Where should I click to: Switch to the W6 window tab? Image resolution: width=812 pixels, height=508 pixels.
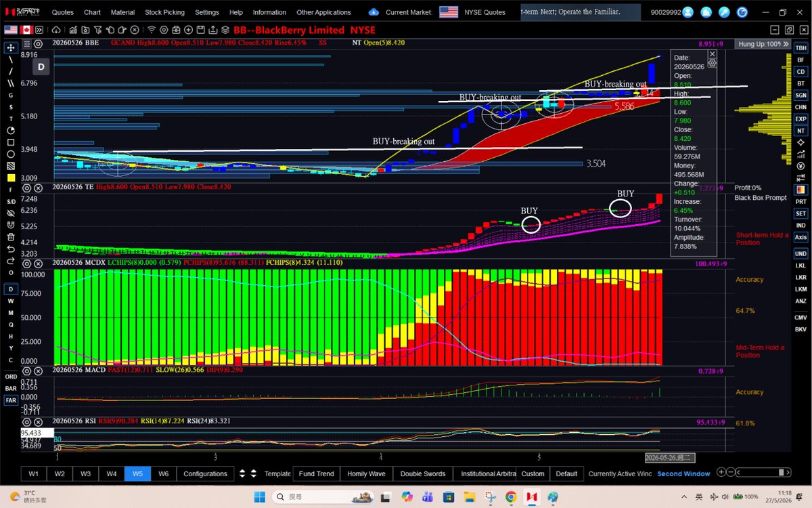pyautogui.click(x=163, y=473)
